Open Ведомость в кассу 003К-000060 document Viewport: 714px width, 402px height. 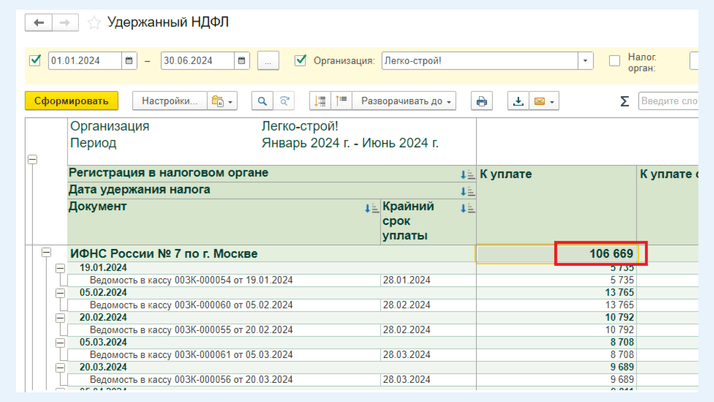point(191,305)
